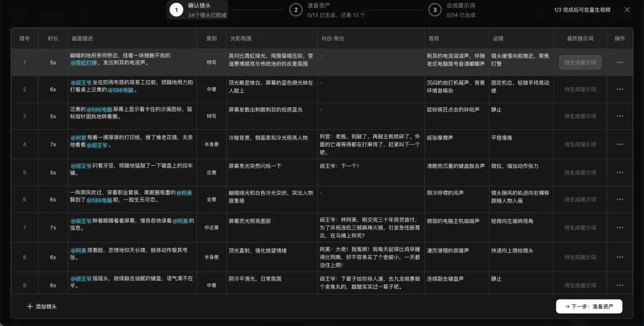The image size is (644, 326).
Task: Click the @阎王爷 mention in shot 5
Action: pyautogui.click(x=81, y=166)
